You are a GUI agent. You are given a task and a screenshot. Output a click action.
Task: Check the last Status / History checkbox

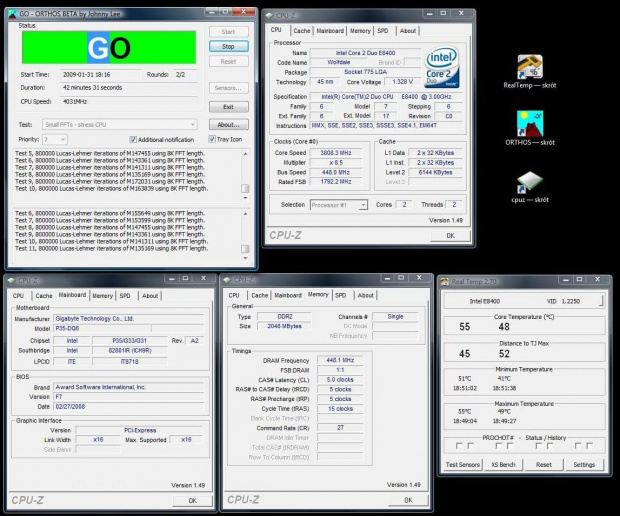point(589,446)
